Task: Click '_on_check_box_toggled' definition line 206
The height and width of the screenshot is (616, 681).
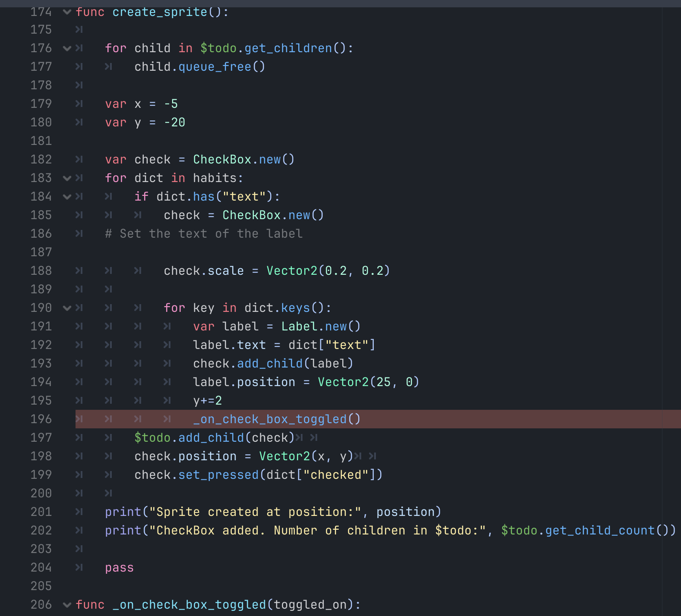Action: click(x=189, y=604)
